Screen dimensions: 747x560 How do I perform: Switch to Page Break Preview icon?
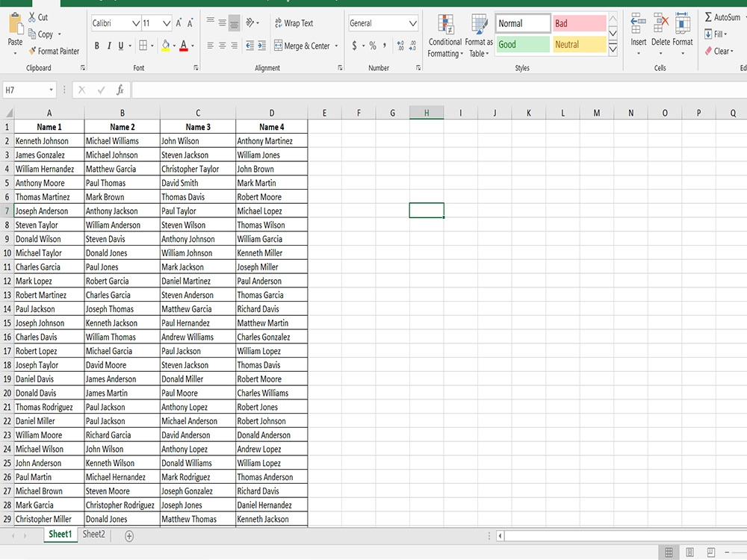(711, 552)
